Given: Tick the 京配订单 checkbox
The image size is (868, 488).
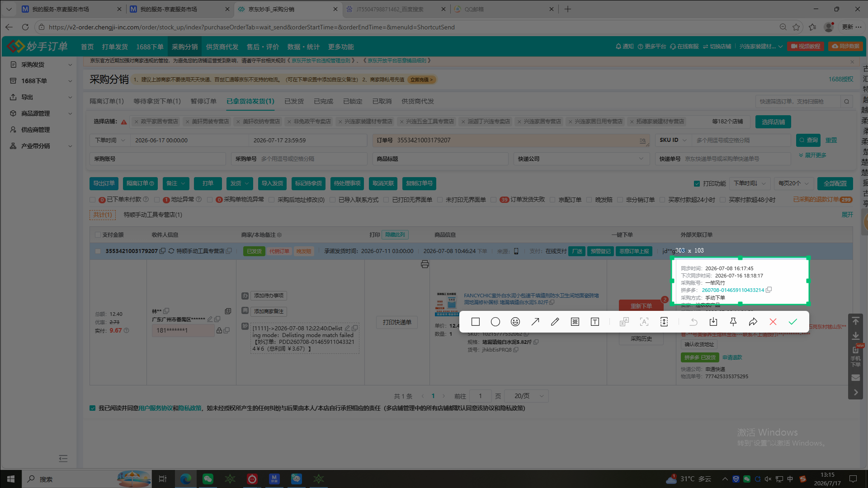Looking at the screenshot, I should coord(552,200).
